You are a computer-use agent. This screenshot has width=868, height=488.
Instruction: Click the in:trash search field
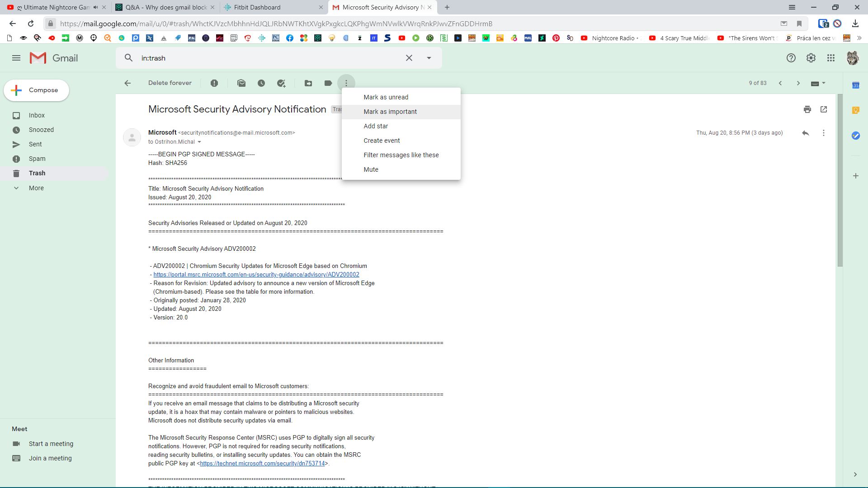click(267, 58)
